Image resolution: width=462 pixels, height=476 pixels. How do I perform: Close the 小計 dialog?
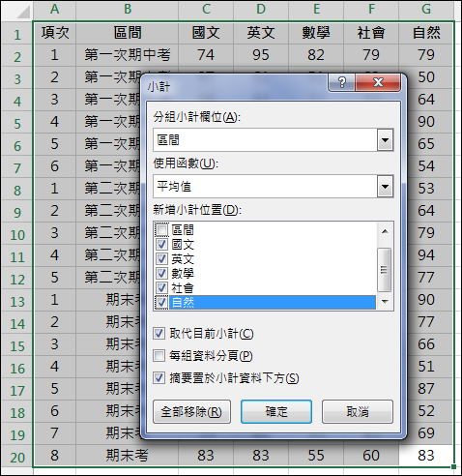pos(378,82)
